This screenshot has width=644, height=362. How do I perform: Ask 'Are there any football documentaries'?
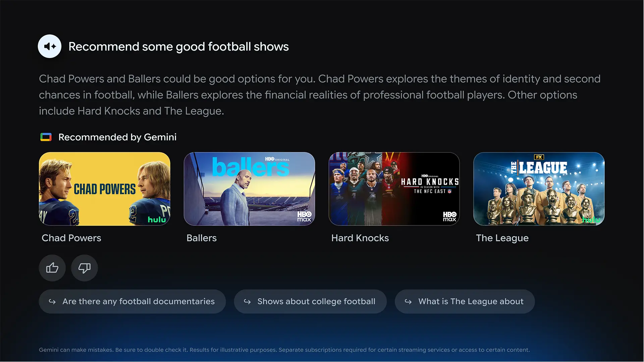tap(132, 302)
